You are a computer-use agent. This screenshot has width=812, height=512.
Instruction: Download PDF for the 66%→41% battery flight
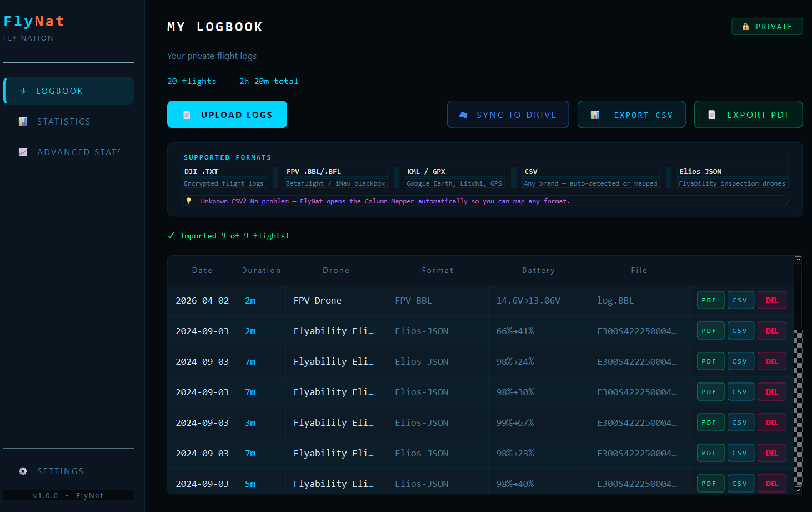[710, 331]
